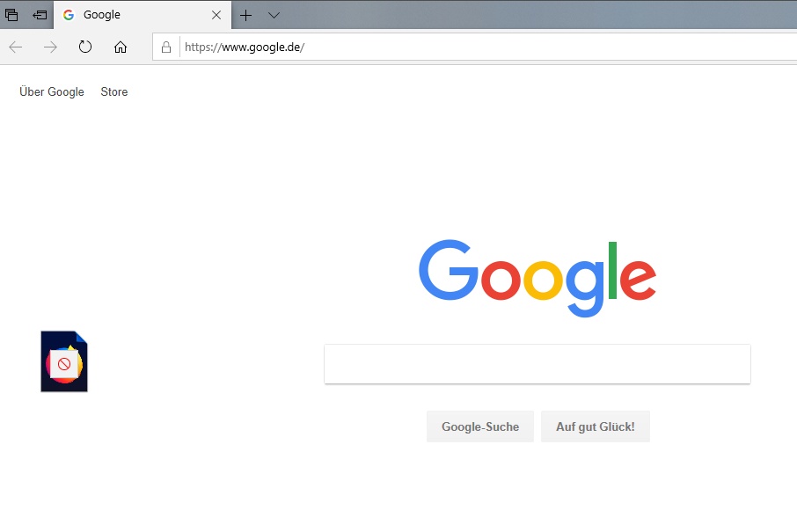The image size is (797, 532).
Task: Go to the home page icon
Action: pos(121,47)
